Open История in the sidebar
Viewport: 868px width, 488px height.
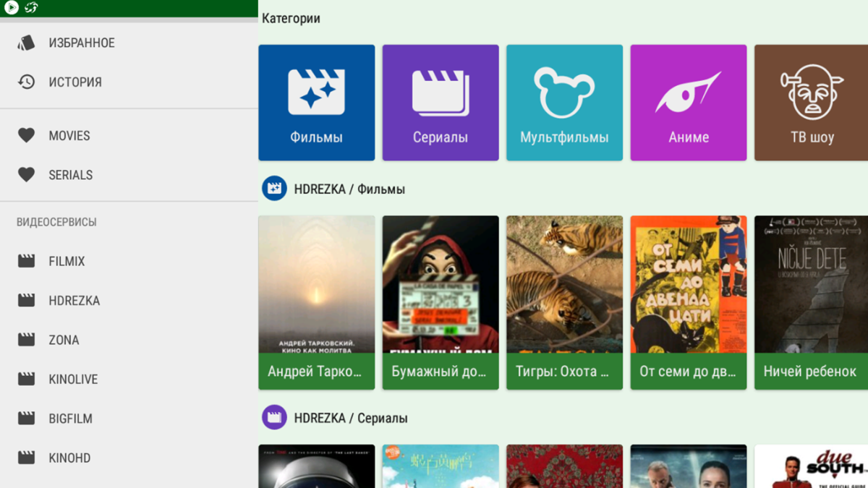(x=129, y=82)
